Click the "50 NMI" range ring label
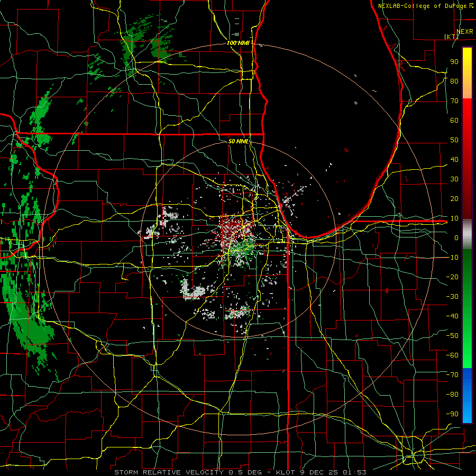The image size is (476, 476). [239, 141]
